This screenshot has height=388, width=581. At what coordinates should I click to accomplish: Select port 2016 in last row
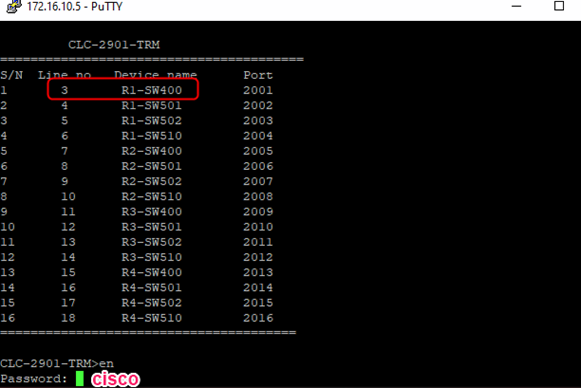(x=258, y=318)
